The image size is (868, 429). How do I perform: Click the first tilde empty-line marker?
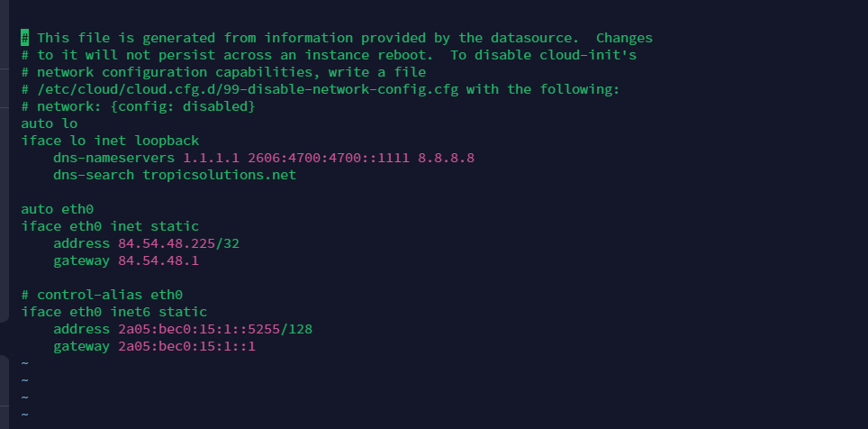coord(25,363)
